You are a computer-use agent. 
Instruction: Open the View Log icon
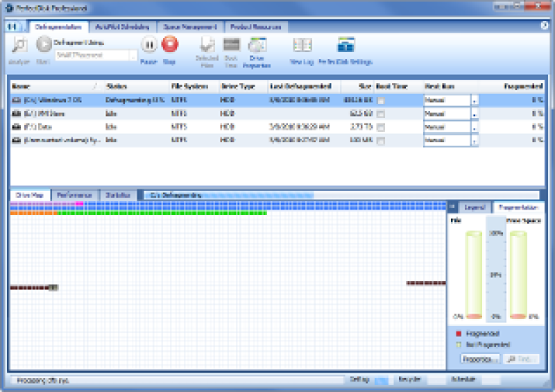tap(302, 45)
